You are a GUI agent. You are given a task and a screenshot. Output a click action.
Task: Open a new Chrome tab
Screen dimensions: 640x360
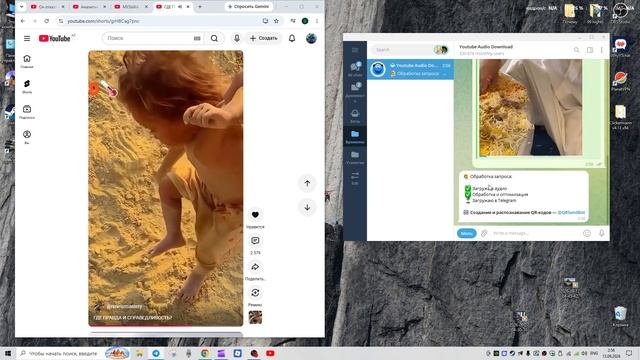pos(200,7)
